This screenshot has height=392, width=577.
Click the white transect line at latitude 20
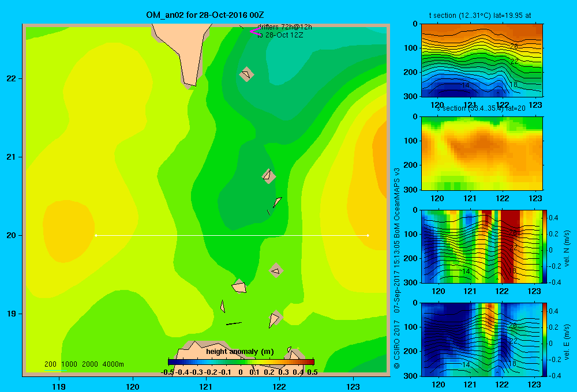point(232,235)
